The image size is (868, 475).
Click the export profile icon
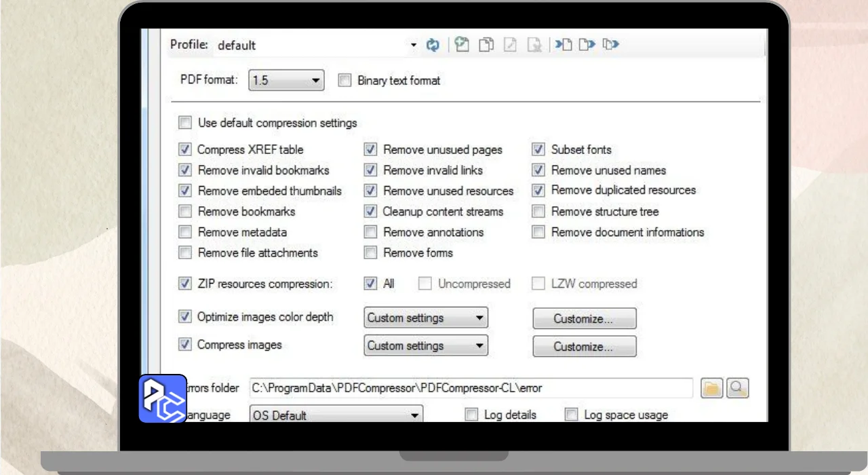[x=587, y=45]
